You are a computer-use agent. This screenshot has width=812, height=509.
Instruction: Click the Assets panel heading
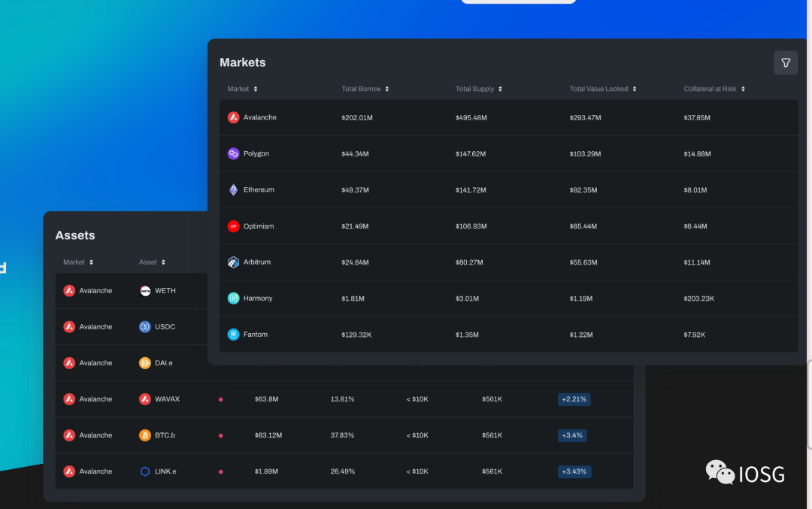[x=75, y=235]
